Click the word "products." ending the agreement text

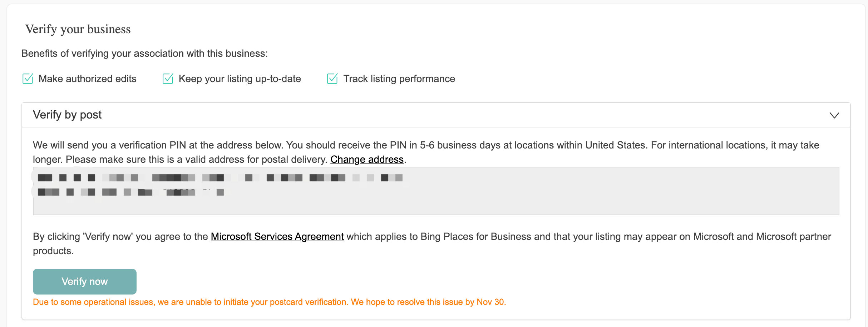[x=53, y=251]
